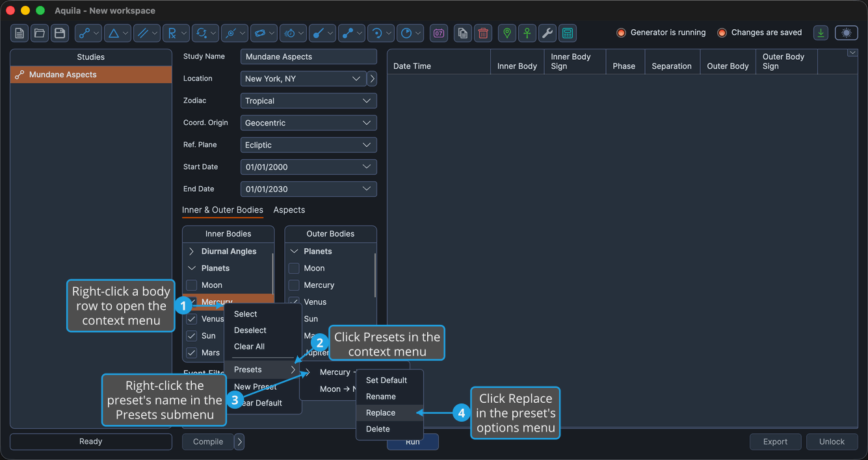Screen dimensions: 868x460
Task: Open the teal calculator icon
Action: [x=568, y=33]
